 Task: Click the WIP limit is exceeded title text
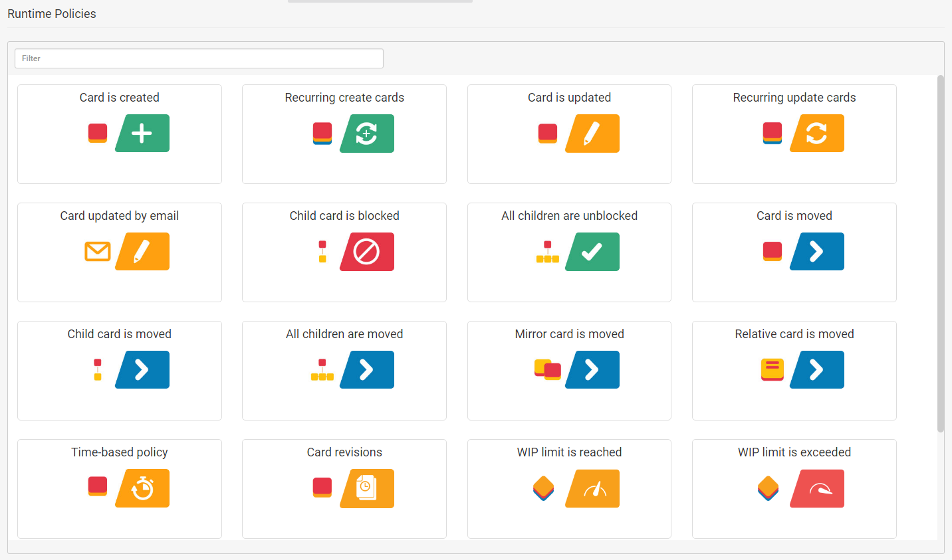(x=794, y=452)
